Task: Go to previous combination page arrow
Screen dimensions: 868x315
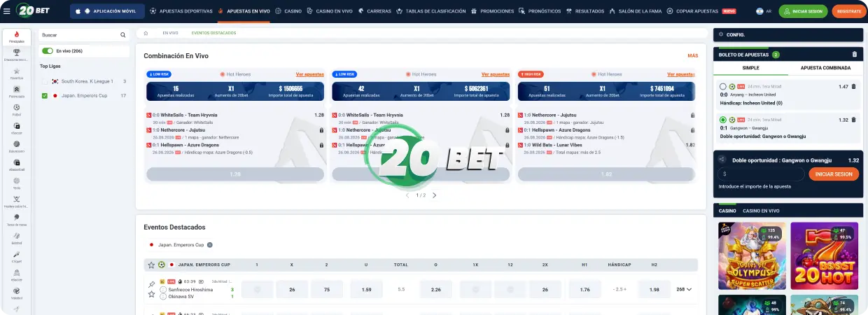Action: (x=408, y=195)
